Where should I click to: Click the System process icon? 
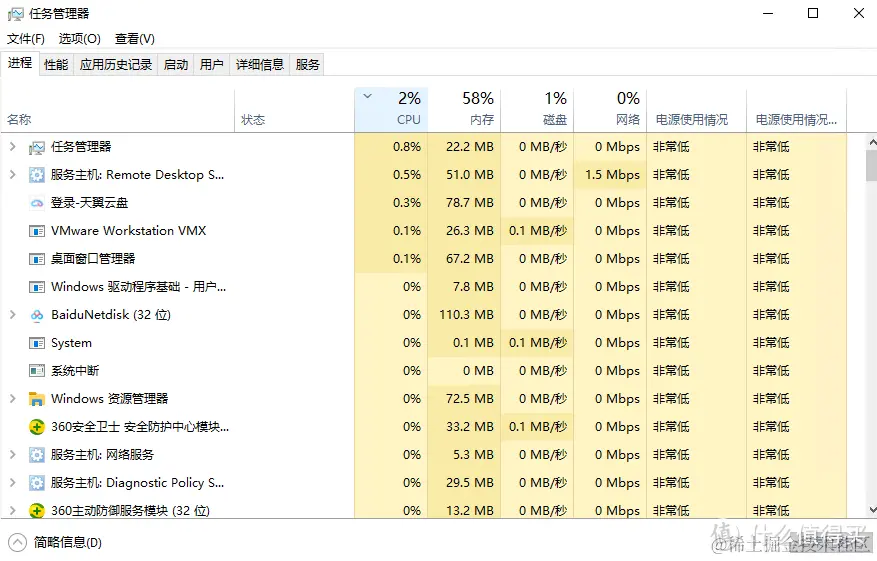click(x=37, y=343)
